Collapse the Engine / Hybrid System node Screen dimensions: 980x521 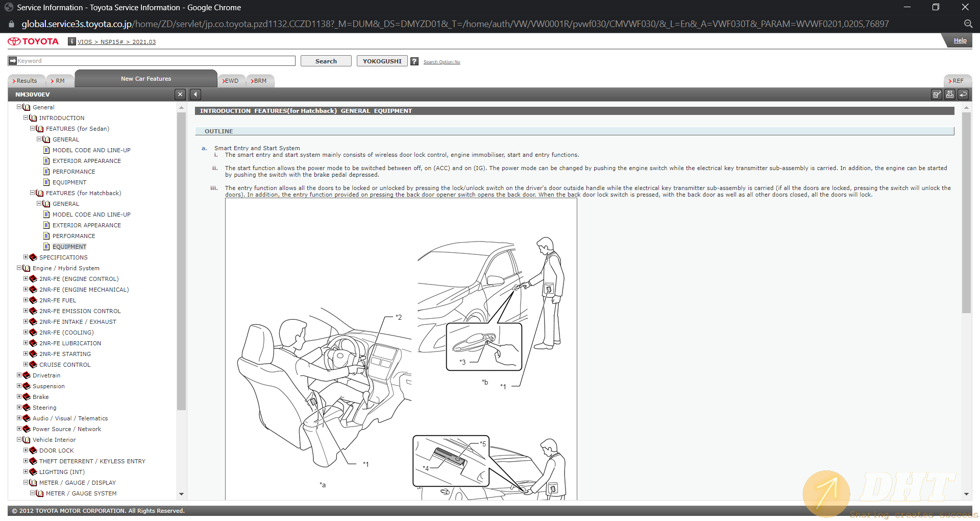coord(19,268)
